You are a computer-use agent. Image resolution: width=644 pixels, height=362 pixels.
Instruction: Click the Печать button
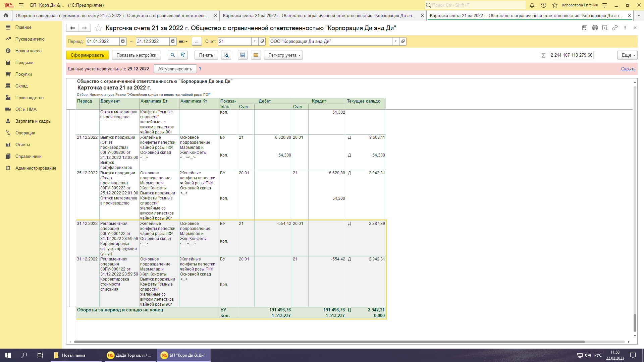click(206, 55)
